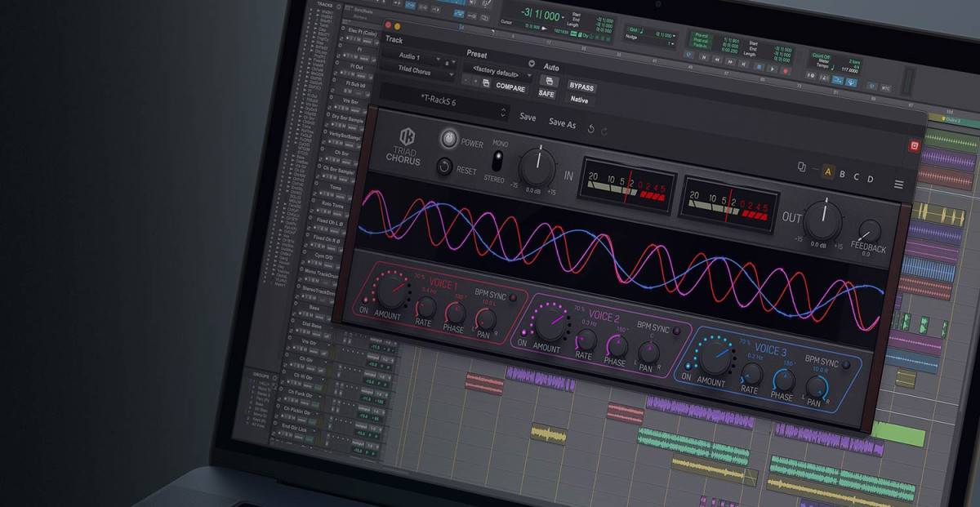The image size is (980, 507).
Task: Select snapshot A
Action: pyautogui.click(x=827, y=171)
